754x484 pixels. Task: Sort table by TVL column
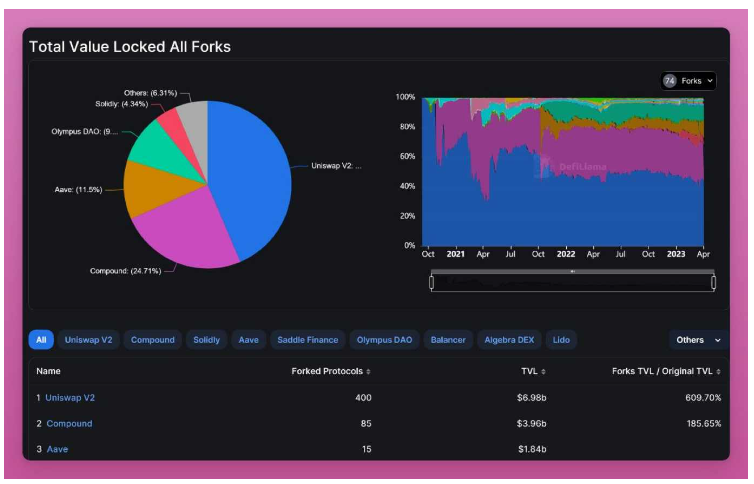tap(533, 372)
